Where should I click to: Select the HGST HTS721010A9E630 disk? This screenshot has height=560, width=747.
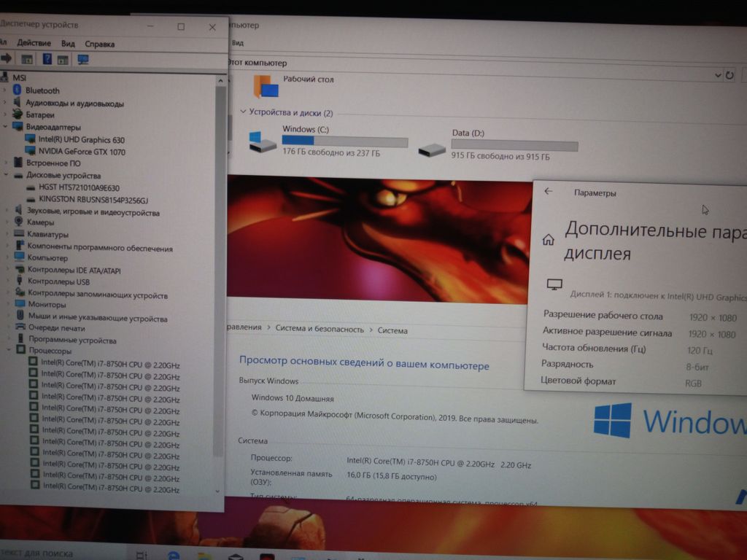[x=79, y=187]
